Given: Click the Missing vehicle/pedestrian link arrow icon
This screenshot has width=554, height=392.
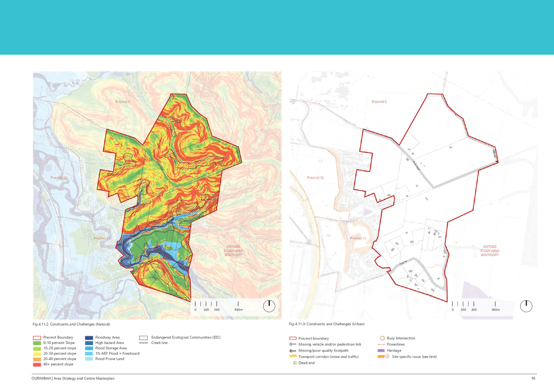Looking at the screenshot, I should [293, 344].
